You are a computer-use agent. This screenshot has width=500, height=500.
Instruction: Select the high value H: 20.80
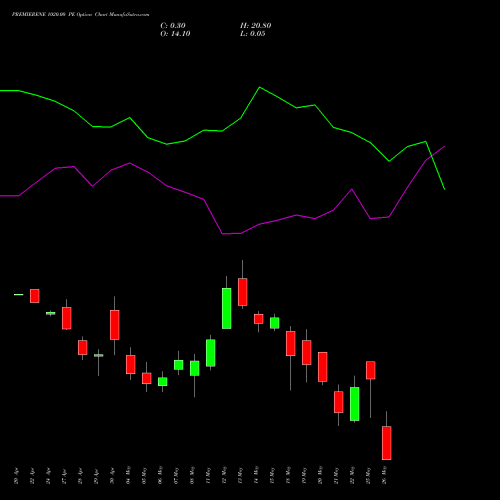coord(256,26)
